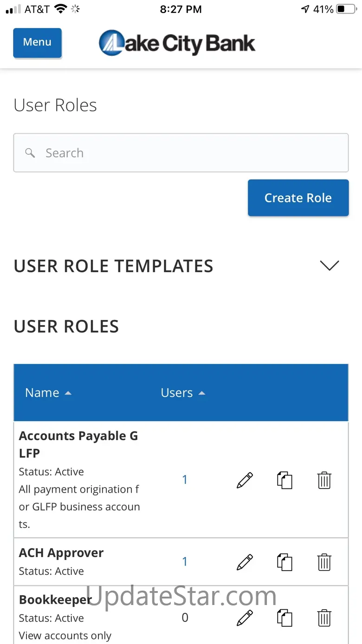The width and height of the screenshot is (362, 644).
Task: Edit the Bookkeeper role
Action: coord(245,618)
